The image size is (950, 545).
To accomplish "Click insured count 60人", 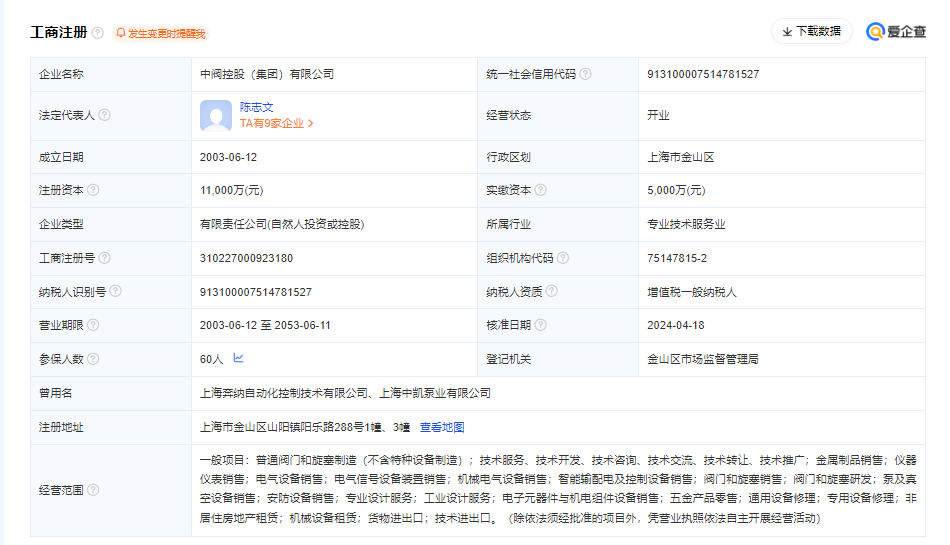I will 211,359.
